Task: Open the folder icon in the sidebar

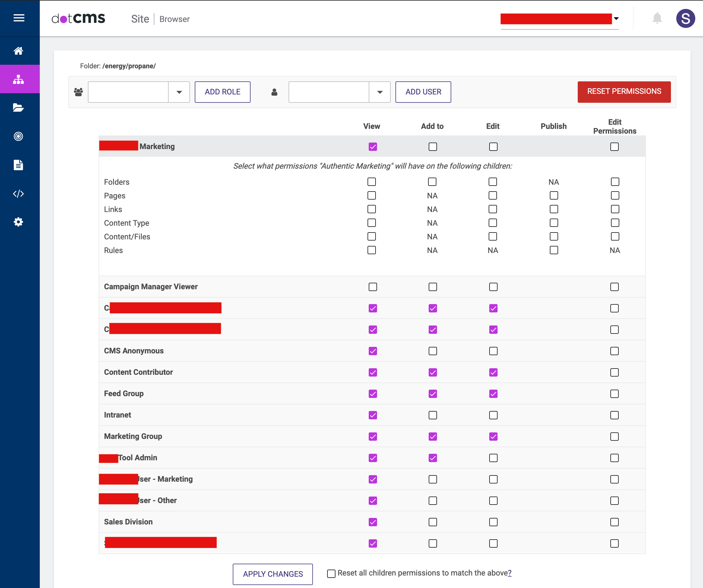Action: [18, 108]
